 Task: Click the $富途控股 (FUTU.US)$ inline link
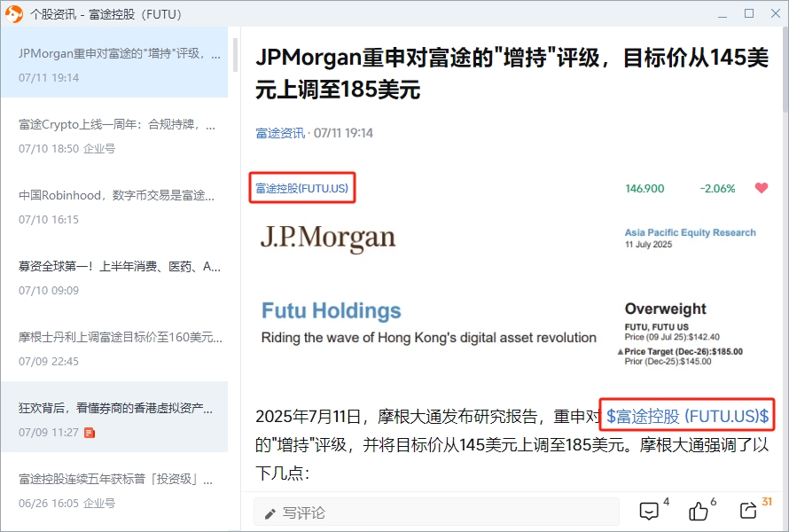point(687,416)
